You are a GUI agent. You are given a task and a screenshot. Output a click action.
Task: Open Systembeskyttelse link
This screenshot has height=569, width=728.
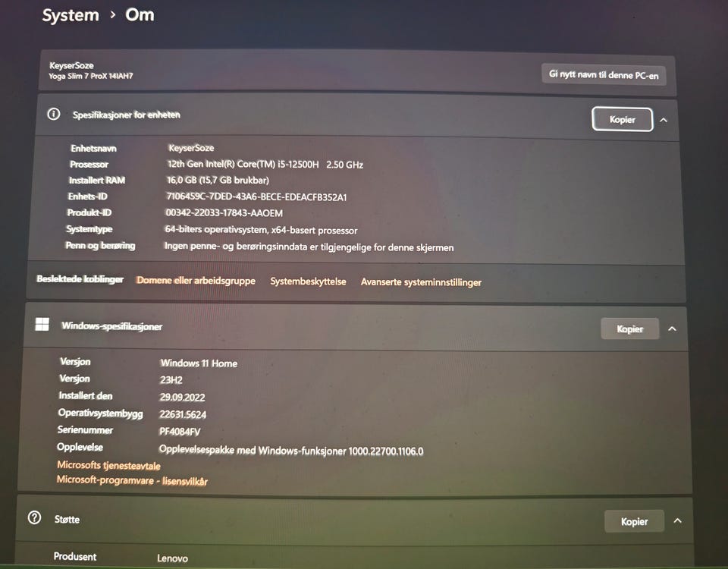[309, 281]
